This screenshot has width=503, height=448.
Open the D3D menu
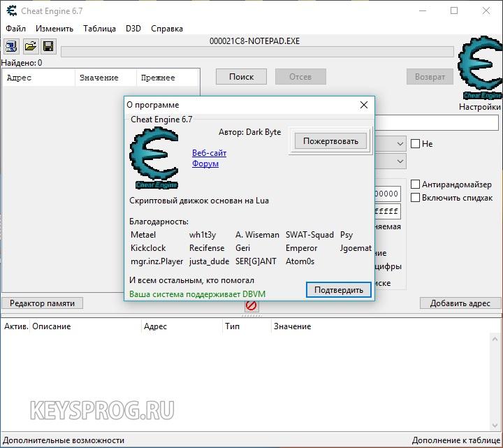coord(133,29)
